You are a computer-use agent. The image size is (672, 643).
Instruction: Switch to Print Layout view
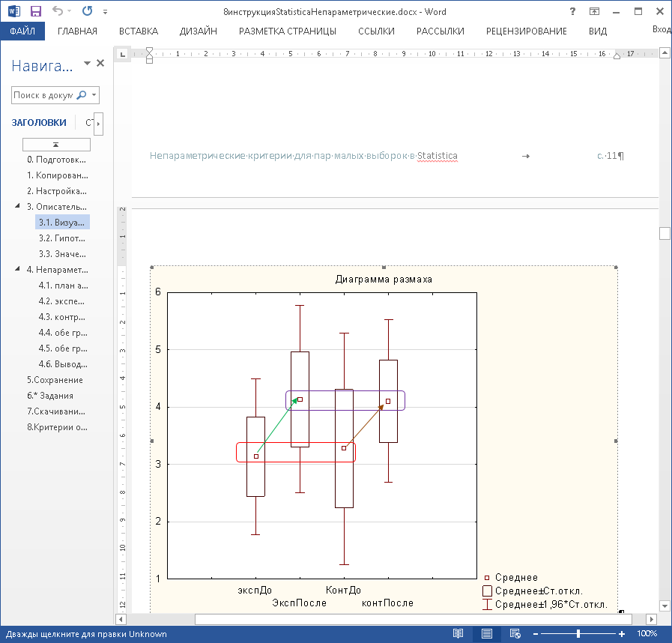(486, 633)
